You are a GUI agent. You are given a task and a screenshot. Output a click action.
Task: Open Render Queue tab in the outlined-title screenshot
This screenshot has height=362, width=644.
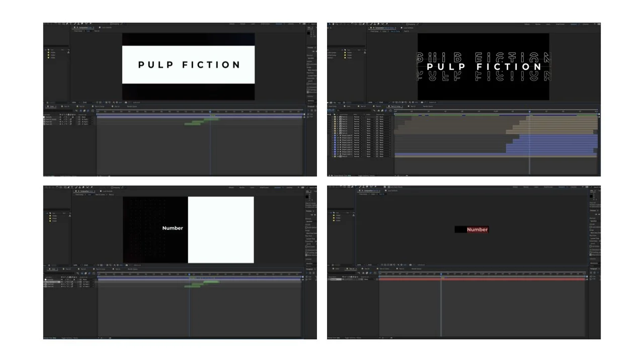pyautogui.click(x=428, y=107)
